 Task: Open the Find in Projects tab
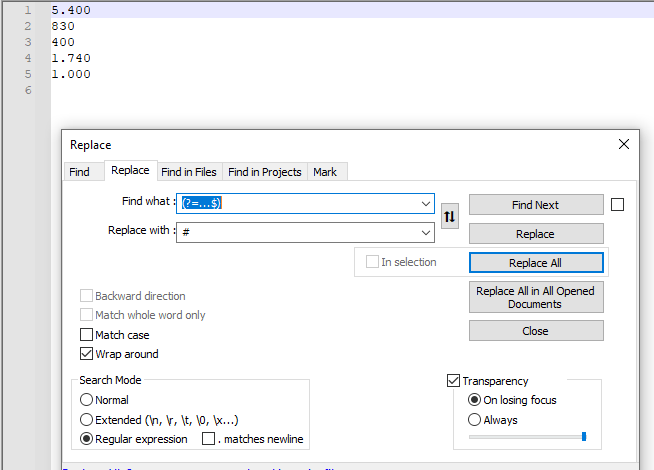tap(264, 172)
